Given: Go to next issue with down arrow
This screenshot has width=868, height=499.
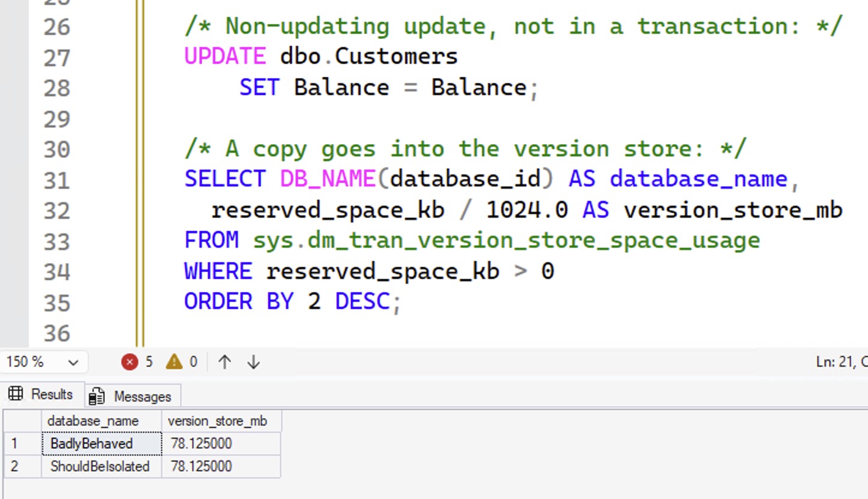Looking at the screenshot, I should pos(254,362).
